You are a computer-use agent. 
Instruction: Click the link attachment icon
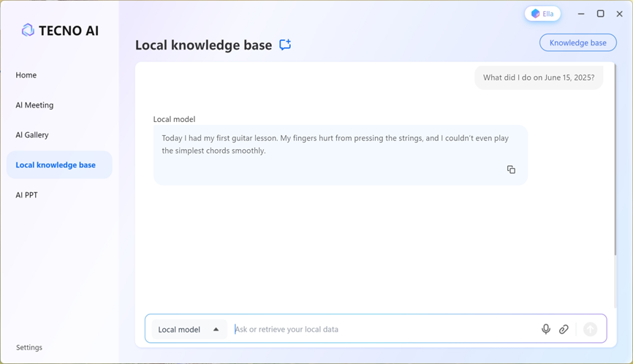pyautogui.click(x=564, y=330)
